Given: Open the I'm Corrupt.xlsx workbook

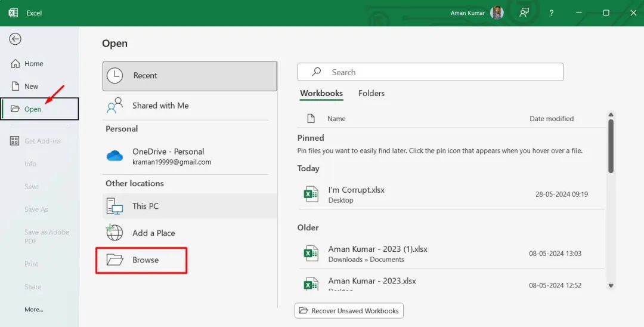Looking at the screenshot, I should pos(451,195).
